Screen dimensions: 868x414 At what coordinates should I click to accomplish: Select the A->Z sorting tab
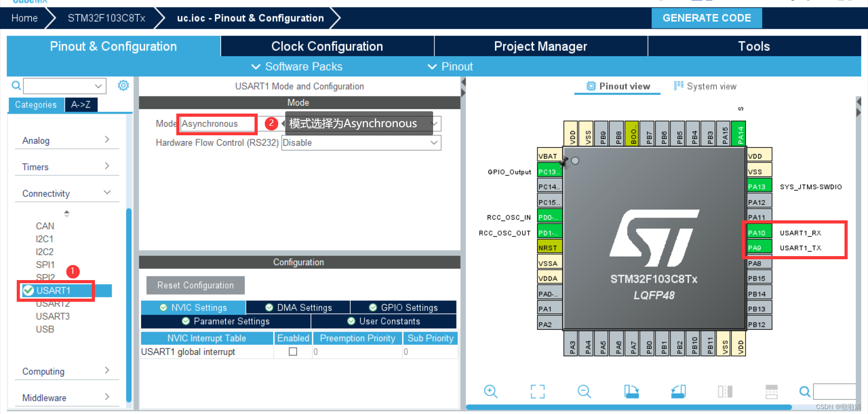coord(81,105)
